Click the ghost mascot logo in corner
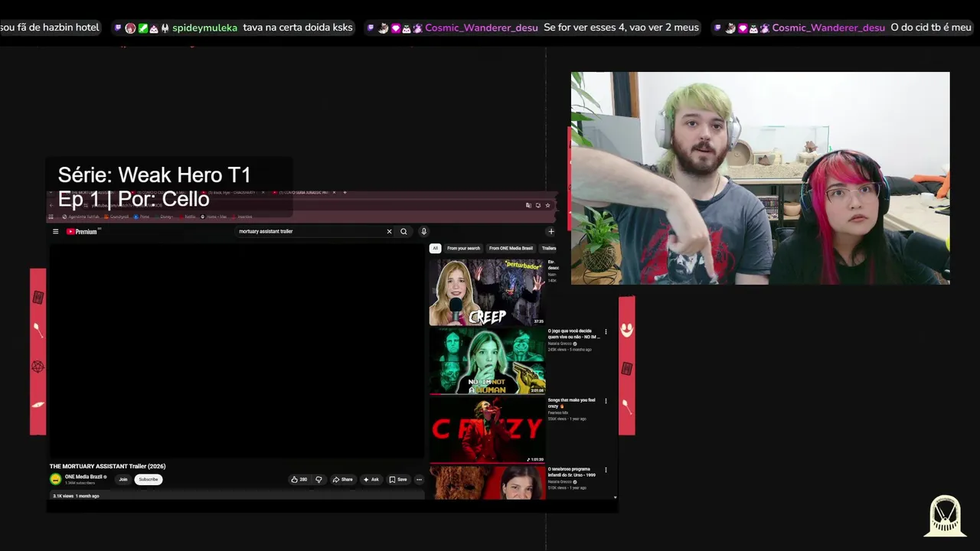 [x=946, y=516]
